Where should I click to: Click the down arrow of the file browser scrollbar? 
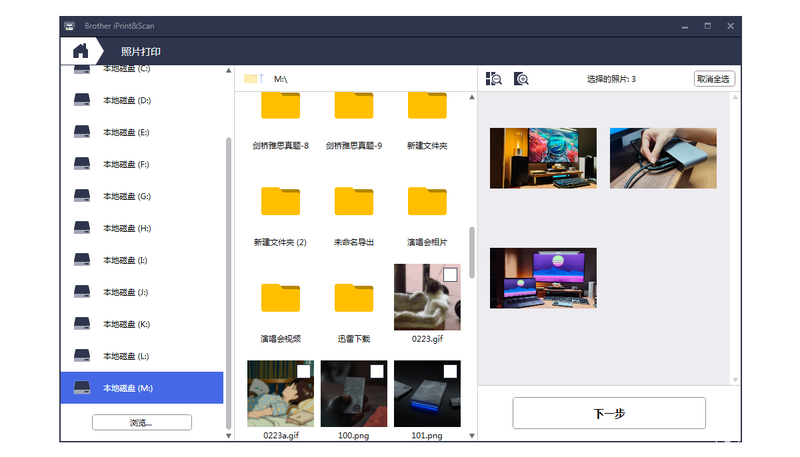point(472,436)
